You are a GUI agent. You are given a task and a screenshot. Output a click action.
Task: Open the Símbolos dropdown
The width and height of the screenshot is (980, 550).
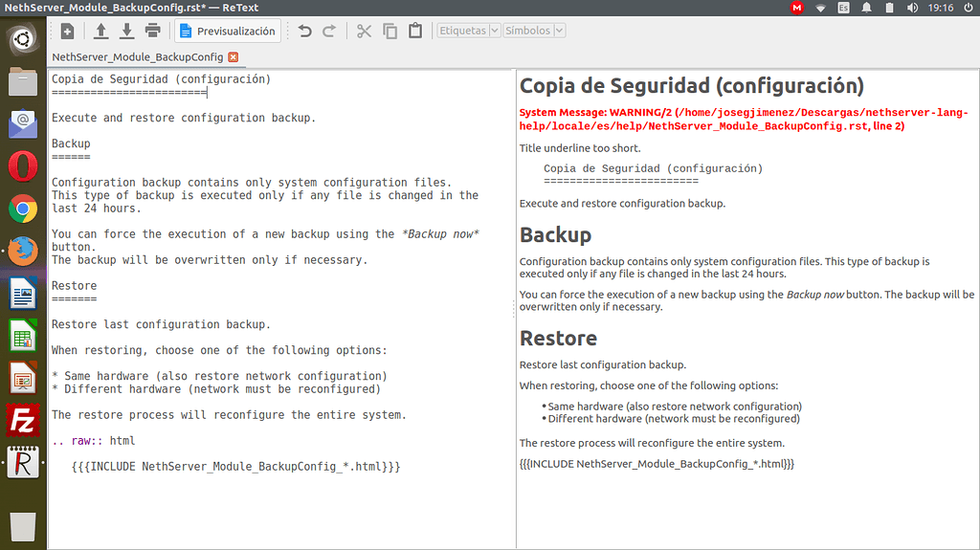tap(534, 31)
